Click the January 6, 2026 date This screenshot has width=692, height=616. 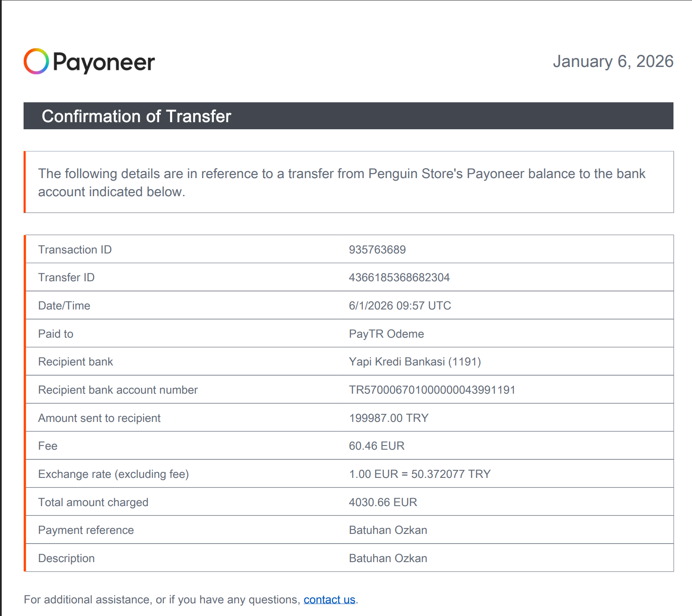pos(613,61)
